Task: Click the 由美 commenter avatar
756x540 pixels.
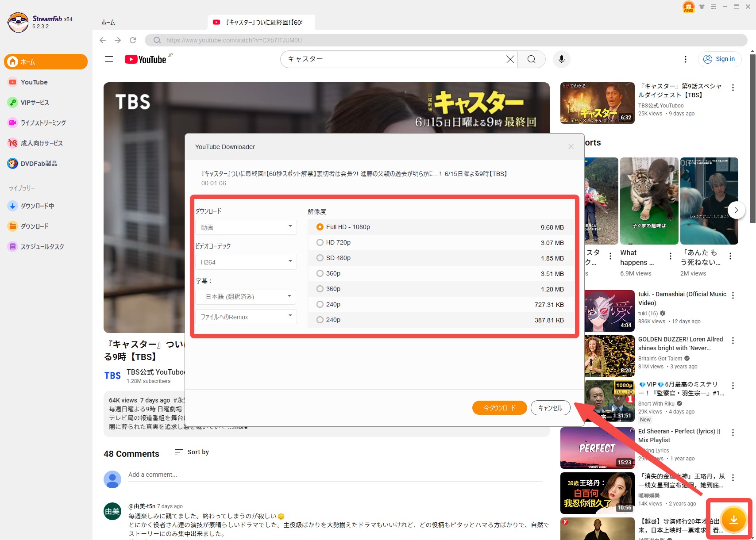Action: point(112,511)
